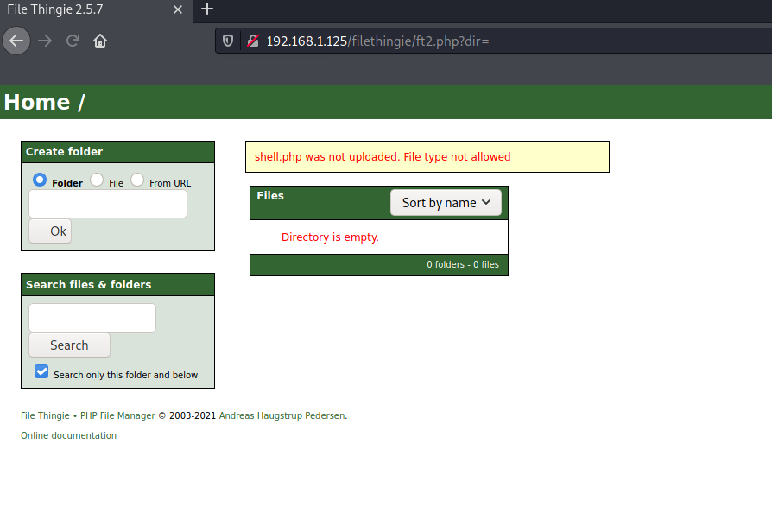This screenshot has width=772, height=532.
Task: Open a new browser tab
Action: point(206,9)
